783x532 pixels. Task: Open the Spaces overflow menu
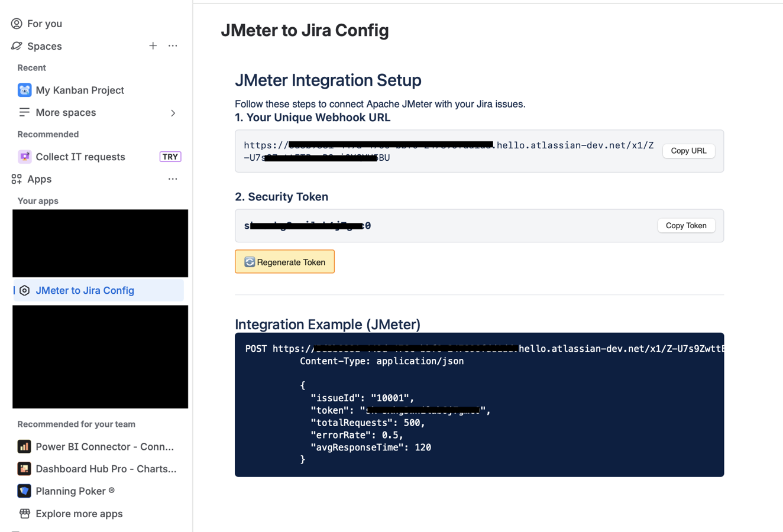click(172, 46)
